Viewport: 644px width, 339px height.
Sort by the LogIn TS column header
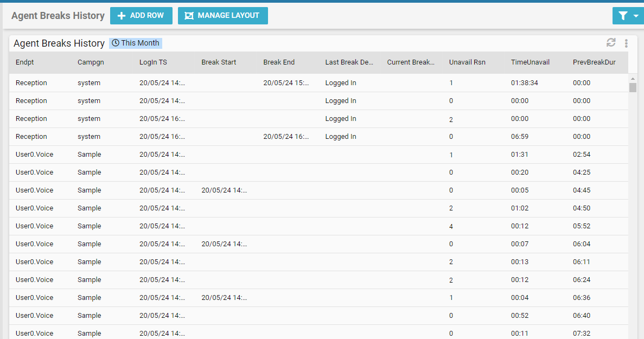(153, 62)
